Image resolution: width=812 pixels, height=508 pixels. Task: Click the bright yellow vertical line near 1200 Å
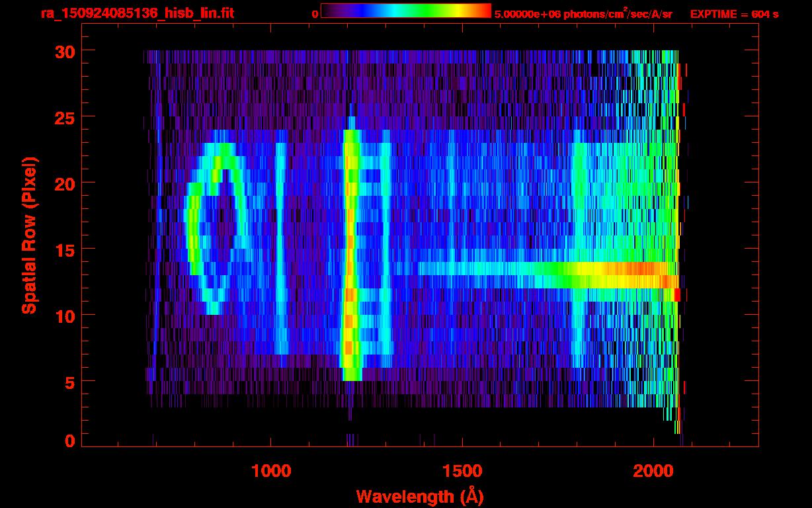click(350, 255)
